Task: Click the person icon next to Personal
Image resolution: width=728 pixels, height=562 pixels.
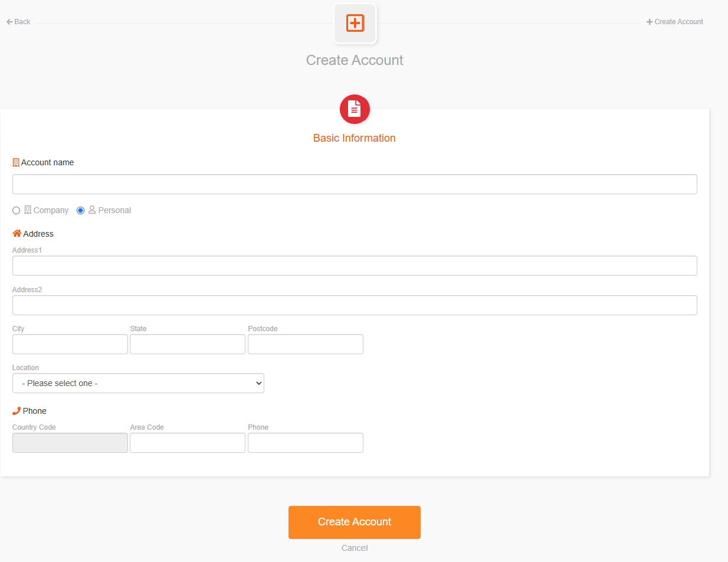Action: 92,210
